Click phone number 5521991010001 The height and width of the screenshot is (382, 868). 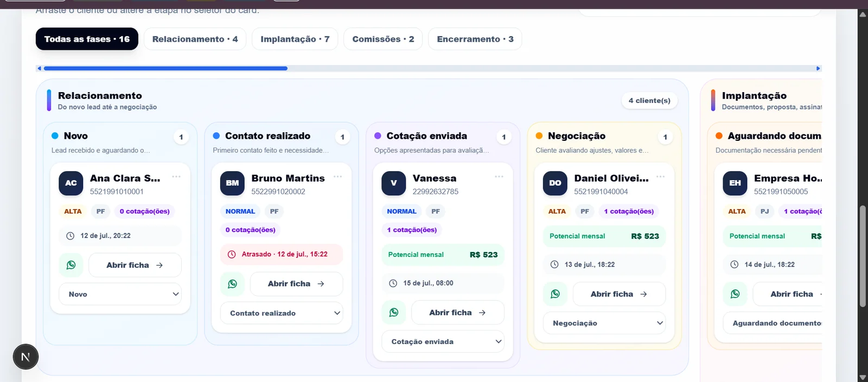117,192
